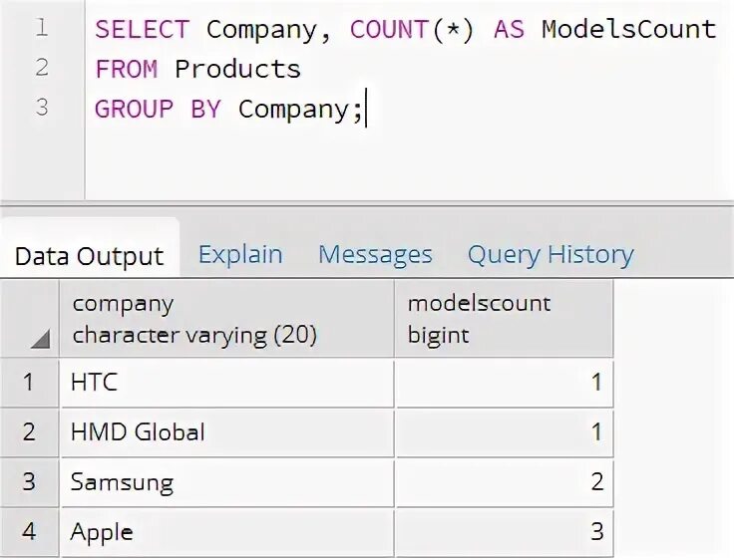Image resolution: width=734 pixels, height=560 pixels.
Task: Select the Data Output tab
Action: (89, 256)
